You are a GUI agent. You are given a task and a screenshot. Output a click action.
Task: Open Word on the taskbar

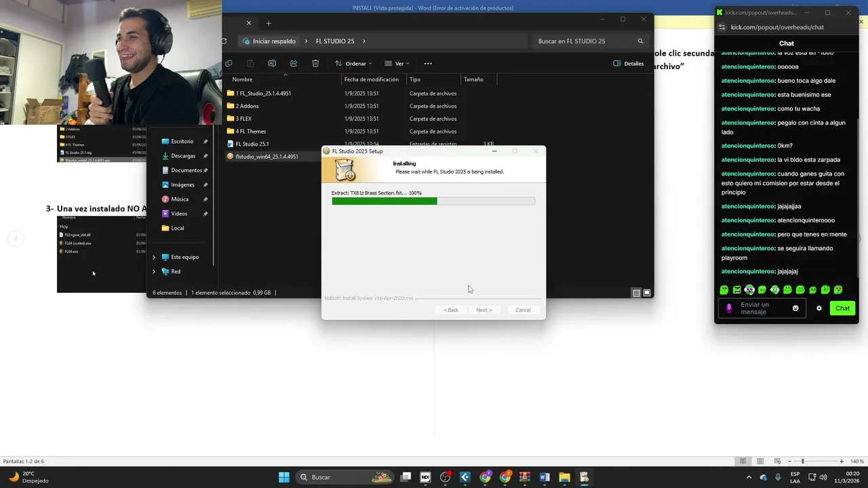click(x=544, y=477)
